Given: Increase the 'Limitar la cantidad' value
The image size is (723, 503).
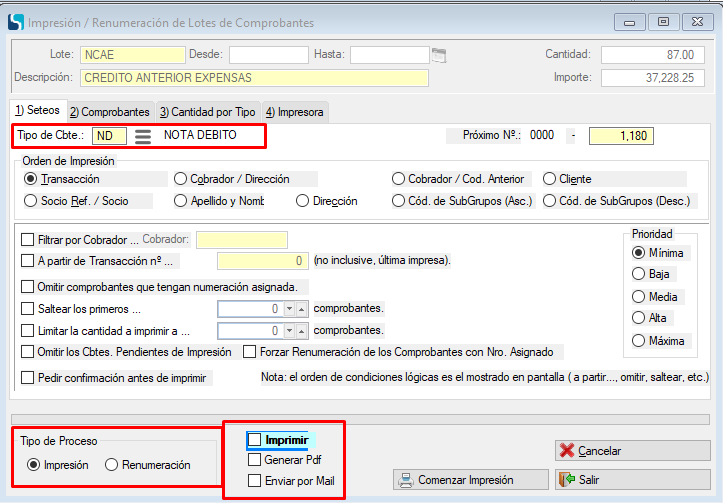Looking at the screenshot, I should point(302,330).
